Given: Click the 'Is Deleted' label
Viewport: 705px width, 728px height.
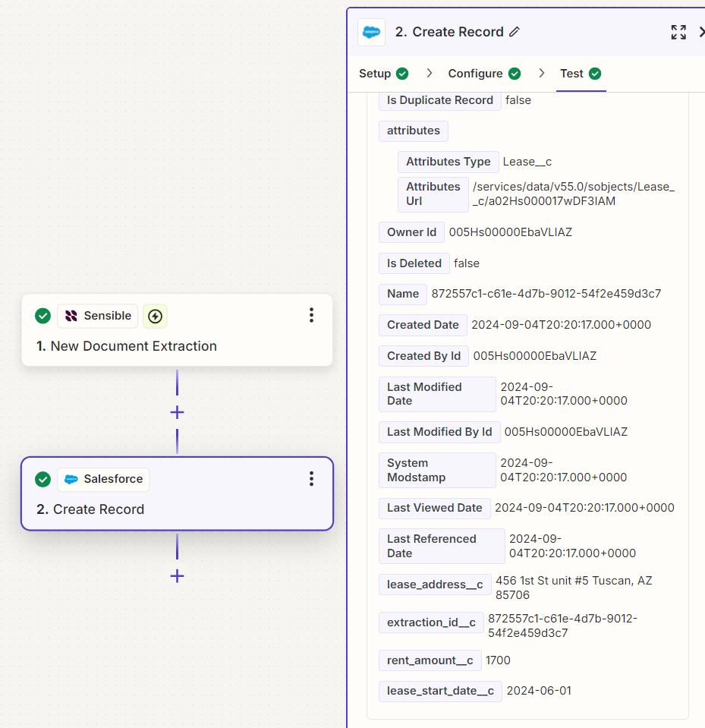Looking at the screenshot, I should tap(414, 263).
